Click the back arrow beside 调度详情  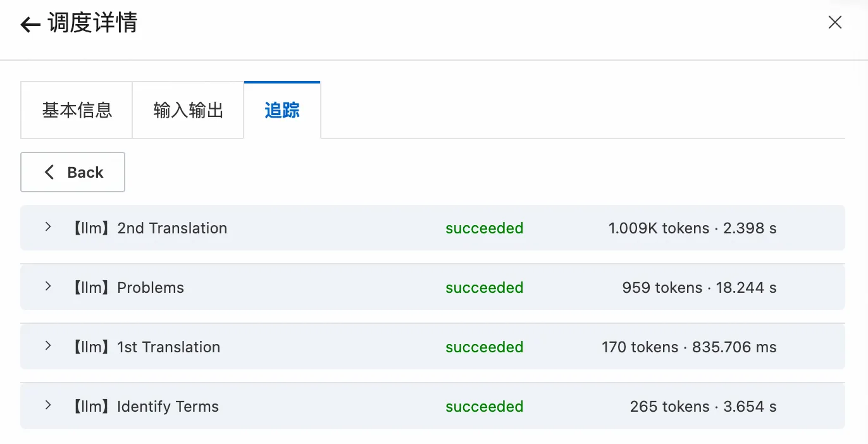click(30, 25)
